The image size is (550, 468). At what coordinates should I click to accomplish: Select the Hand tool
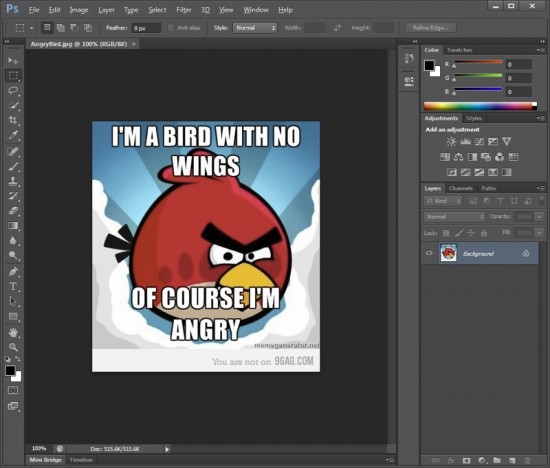point(13,332)
